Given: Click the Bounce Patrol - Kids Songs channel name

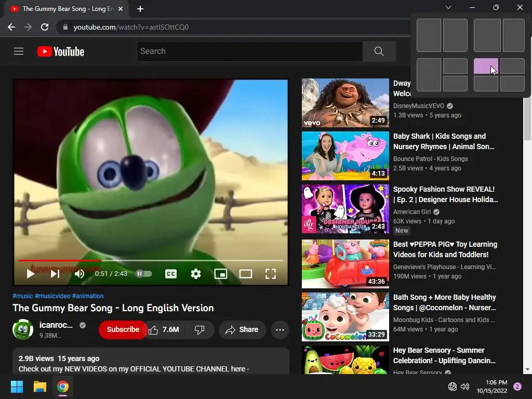Looking at the screenshot, I should pyautogui.click(x=430, y=159).
